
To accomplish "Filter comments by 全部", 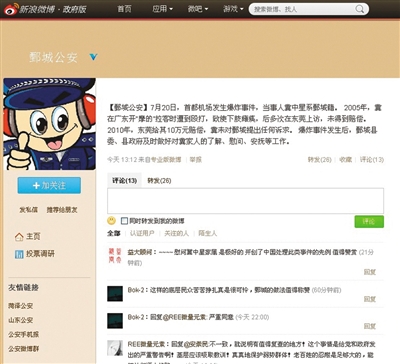I will (114, 233).
